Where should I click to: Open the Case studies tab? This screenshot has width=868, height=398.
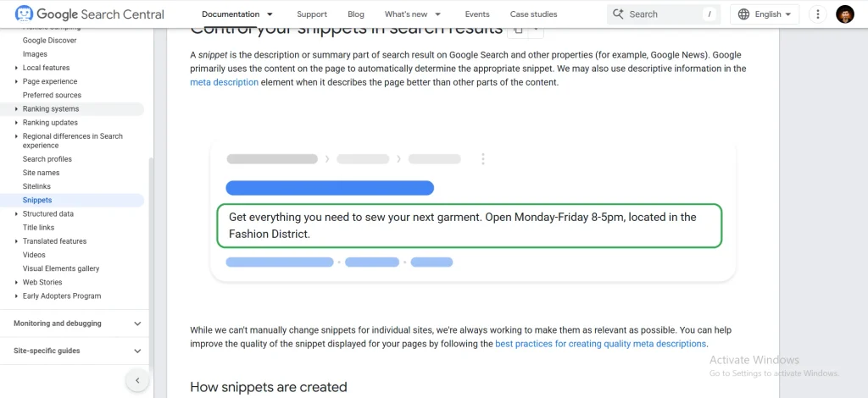(x=533, y=14)
